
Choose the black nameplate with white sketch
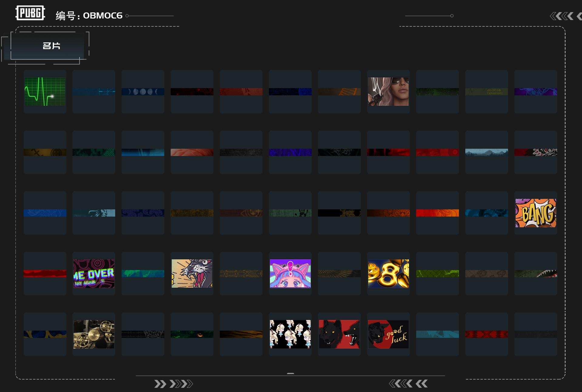339,152
